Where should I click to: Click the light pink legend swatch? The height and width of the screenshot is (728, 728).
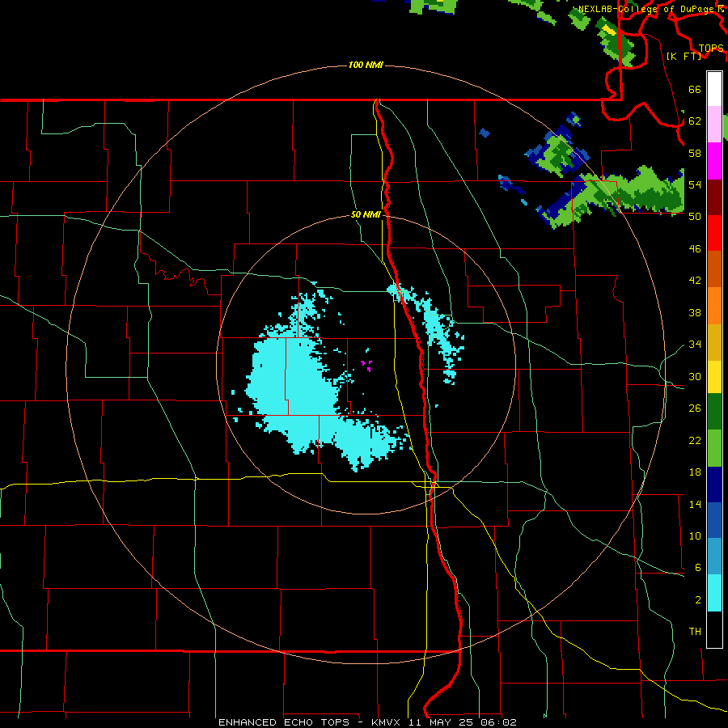(714, 124)
